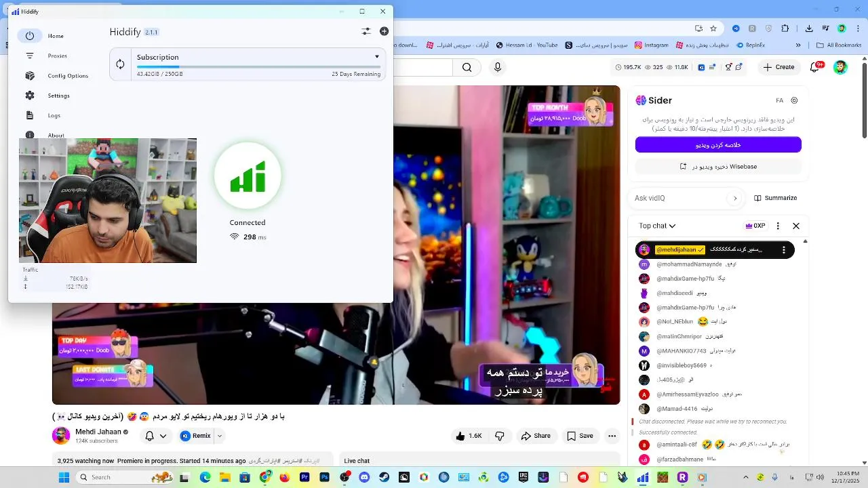Bookmark this page with star icon
868x488 pixels.
[713, 28]
